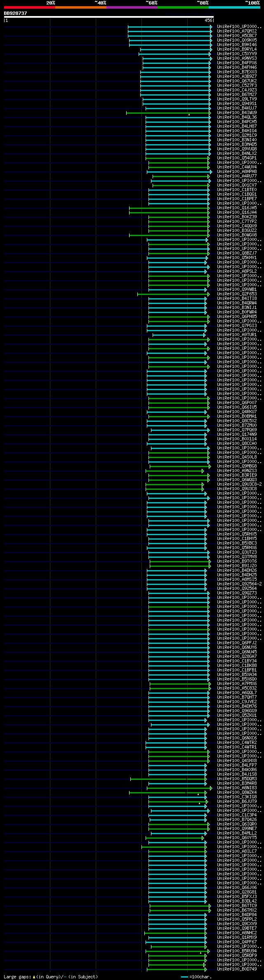Pick hit UniRef100_Q67UK2
Image resolution: width=264 pixels, height=980 pixels.
pyautogui.click(x=237, y=81)
